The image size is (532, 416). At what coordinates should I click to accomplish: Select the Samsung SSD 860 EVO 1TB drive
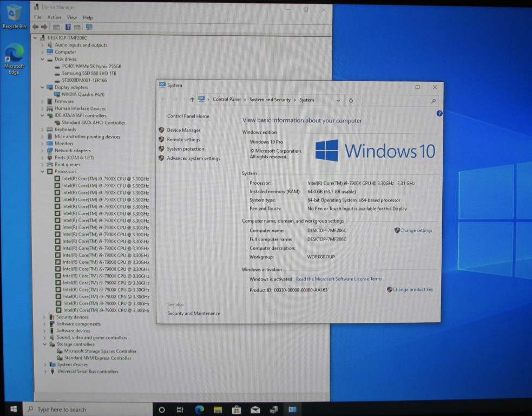(x=89, y=73)
